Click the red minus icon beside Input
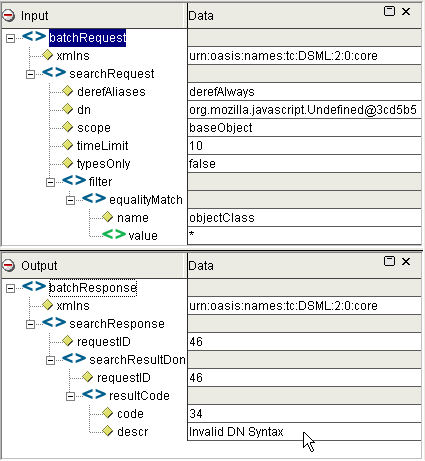Viewport: 425px width, 461px height. click(x=9, y=16)
